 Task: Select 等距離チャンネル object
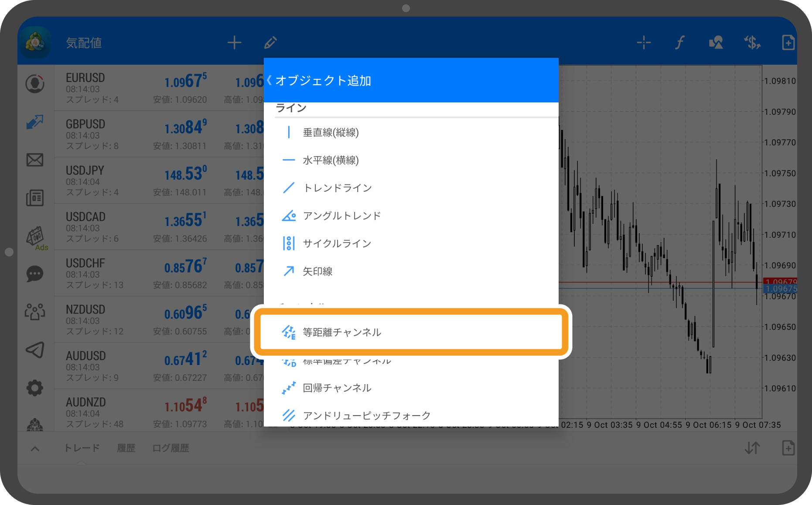411,332
